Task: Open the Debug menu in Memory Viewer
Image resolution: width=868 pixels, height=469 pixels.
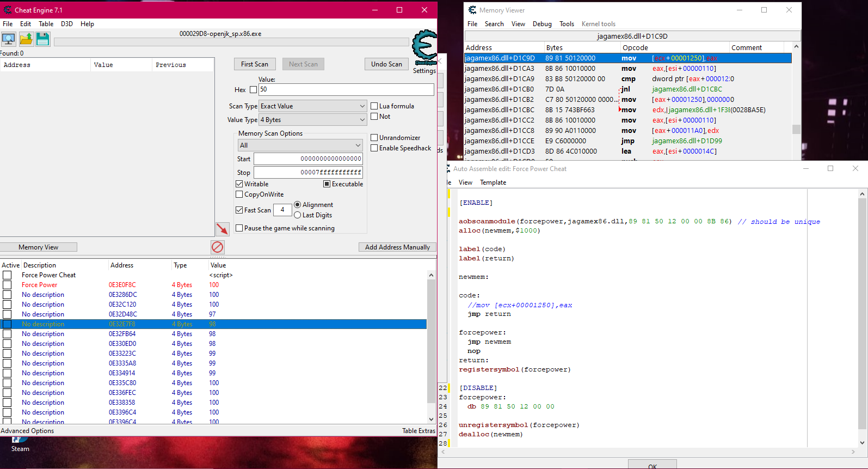Action: [x=541, y=24]
